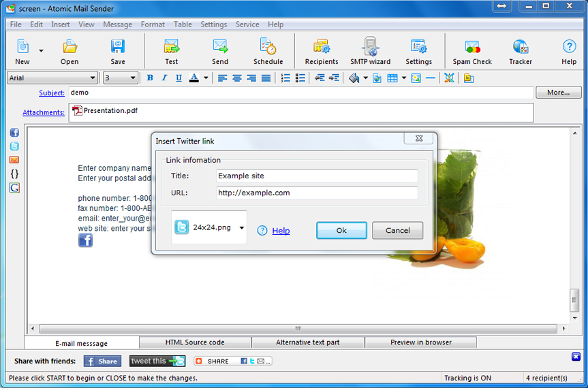
Task: Insert a hyperlink with globe icon
Action: tap(377, 78)
